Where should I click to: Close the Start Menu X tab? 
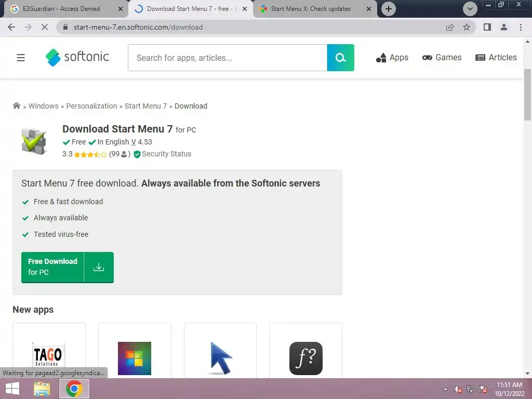point(369,9)
